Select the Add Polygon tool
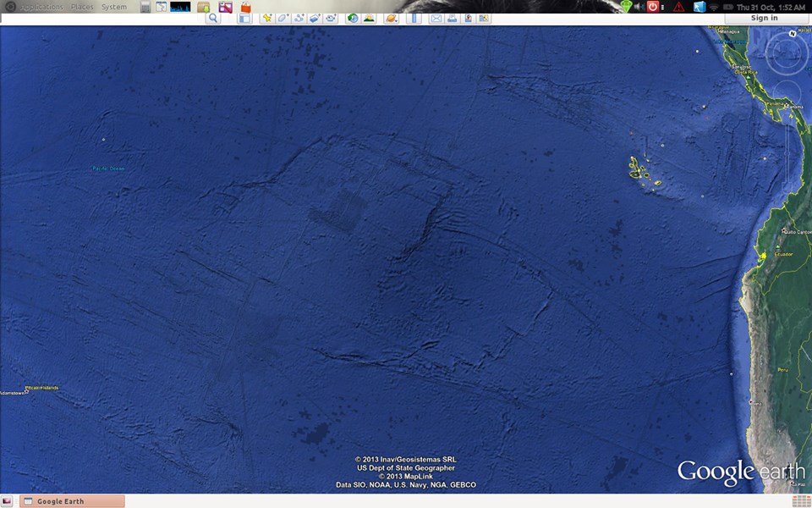The width and height of the screenshot is (812, 508). tap(283, 18)
